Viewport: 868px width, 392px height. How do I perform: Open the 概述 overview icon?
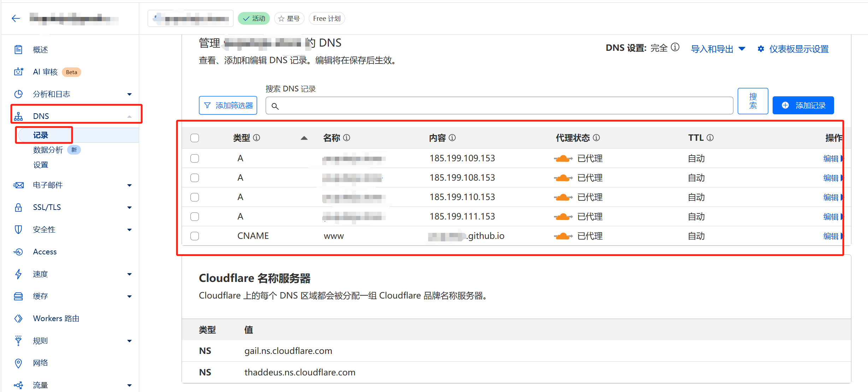tap(18, 50)
